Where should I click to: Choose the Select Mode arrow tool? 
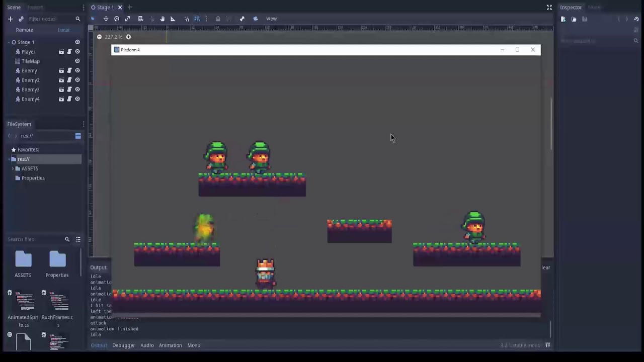93,19
